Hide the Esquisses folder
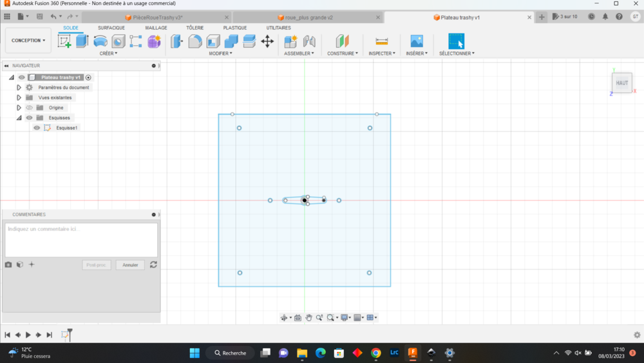Screen dimensions: 644x363 [x=29, y=118]
